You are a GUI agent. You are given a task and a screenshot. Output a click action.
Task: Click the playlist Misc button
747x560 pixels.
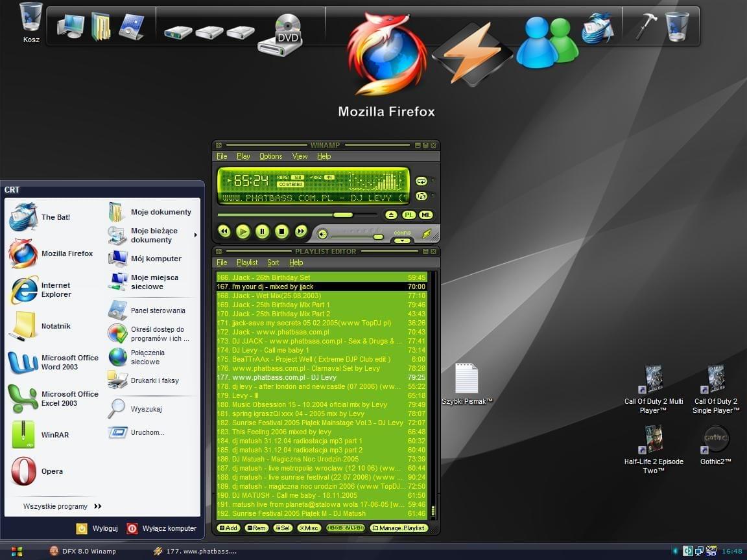tap(309, 528)
